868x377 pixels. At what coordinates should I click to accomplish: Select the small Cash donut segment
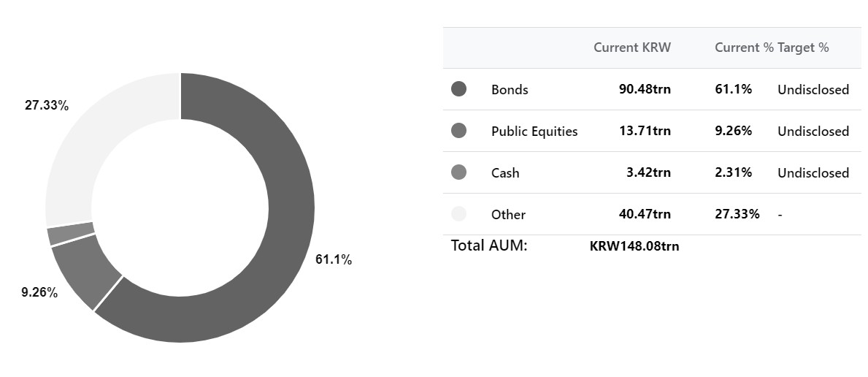tap(71, 233)
